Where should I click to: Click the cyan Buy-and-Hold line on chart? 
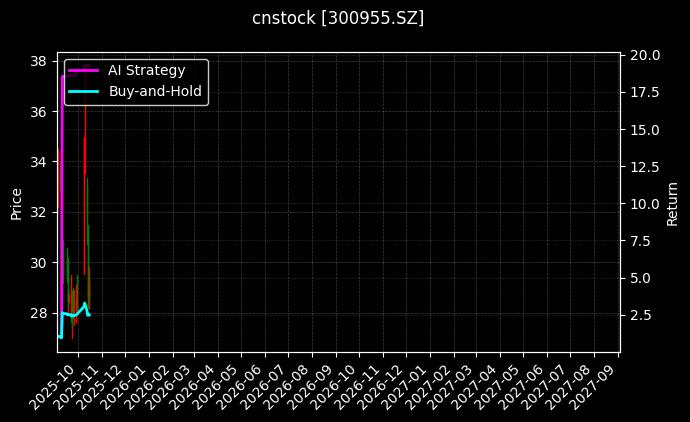[72, 314]
